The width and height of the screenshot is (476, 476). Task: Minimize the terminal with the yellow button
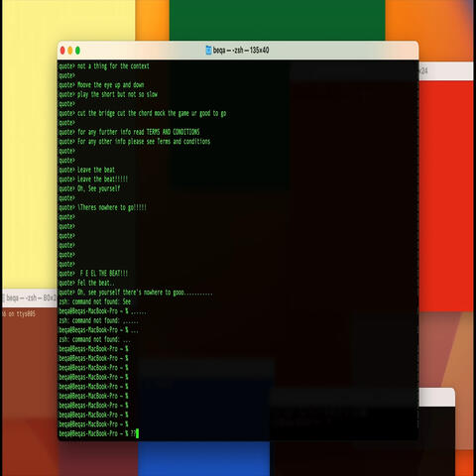70,51
